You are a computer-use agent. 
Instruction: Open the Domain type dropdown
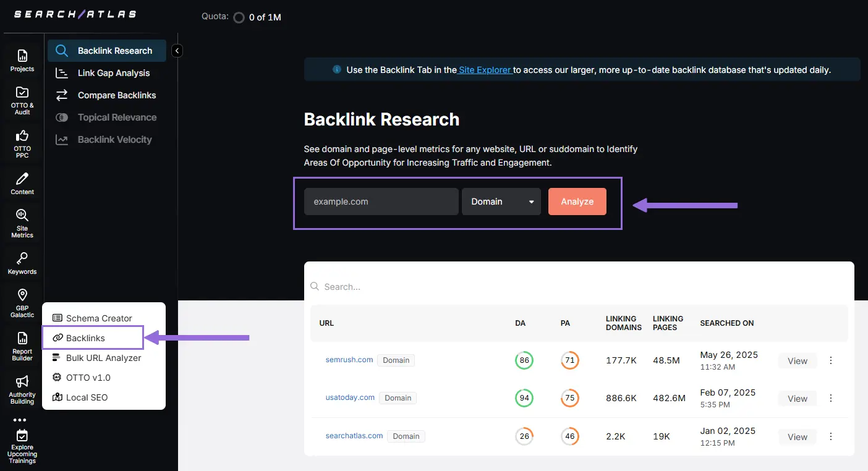(501, 202)
